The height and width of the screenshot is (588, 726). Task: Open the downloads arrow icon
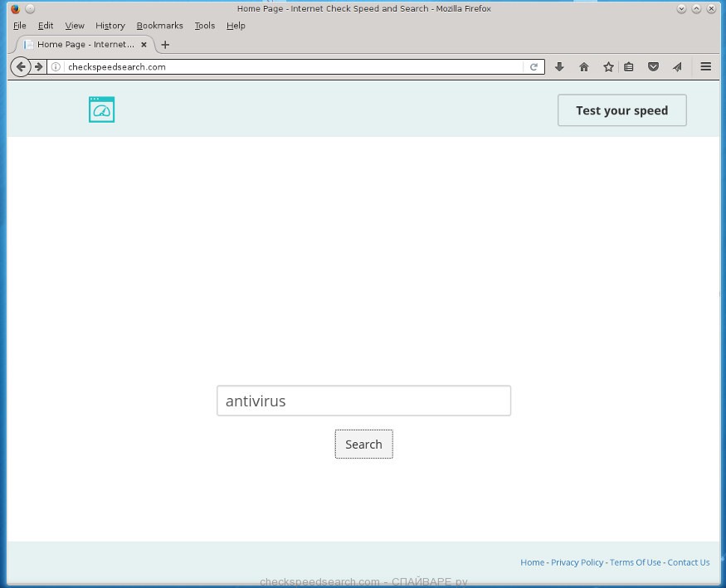pos(559,67)
